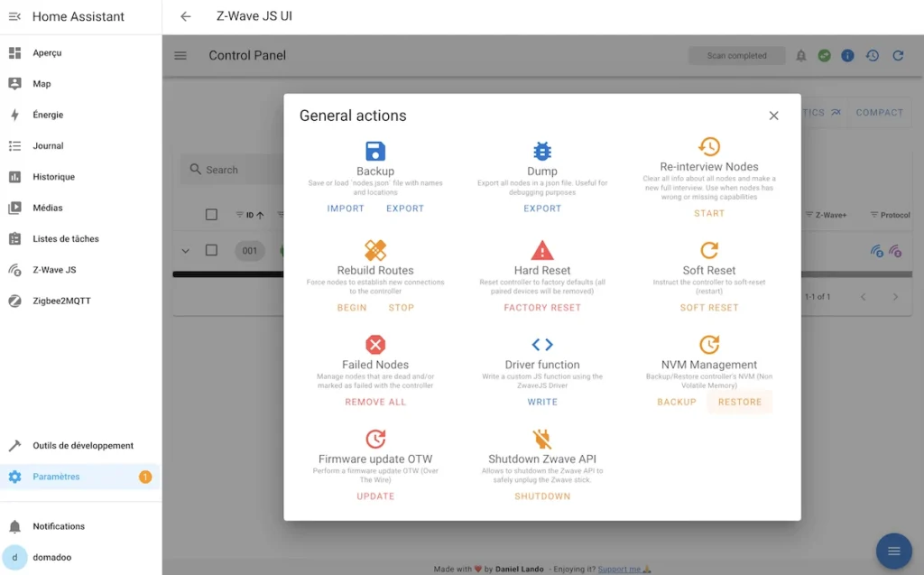Click the Z-Wave JS sidebar icon
This screenshot has height=575, width=924.
pyautogui.click(x=14, y=270)
